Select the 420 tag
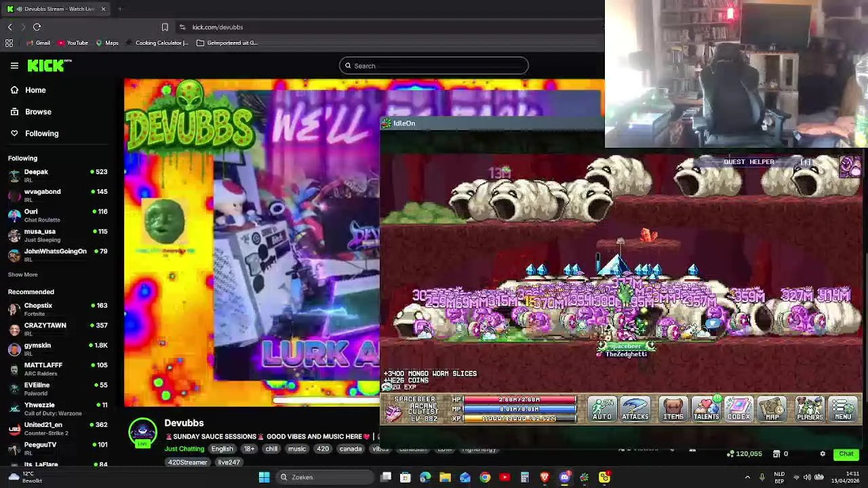This screenshot has width=868, height=488. coord(323,449)
